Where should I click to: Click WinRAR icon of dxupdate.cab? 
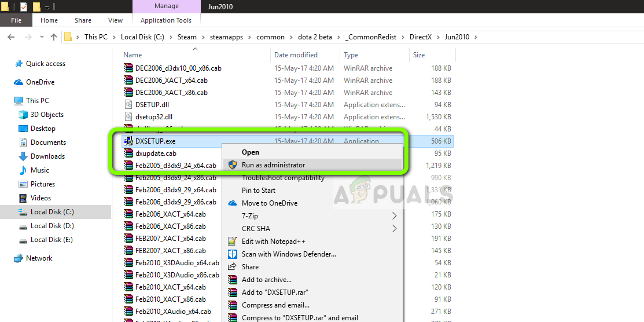[128, 153]
